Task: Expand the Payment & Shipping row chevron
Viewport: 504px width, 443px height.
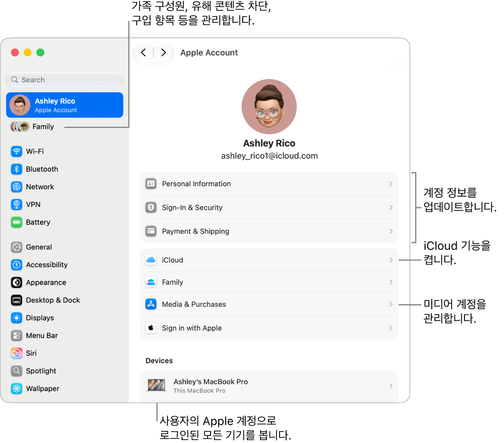Action: coord(391,231)
